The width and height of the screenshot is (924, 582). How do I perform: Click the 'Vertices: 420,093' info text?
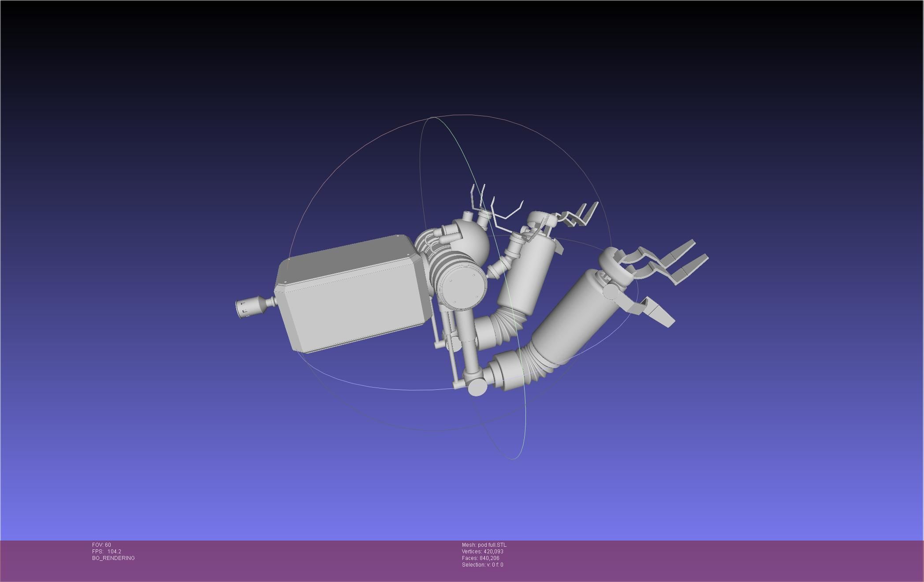(482, 552)
